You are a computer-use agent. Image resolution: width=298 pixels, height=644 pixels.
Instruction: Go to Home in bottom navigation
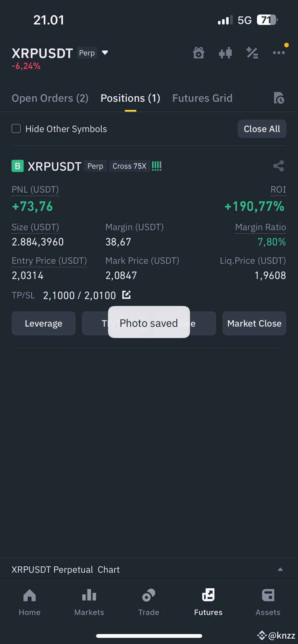coord(30,602)
